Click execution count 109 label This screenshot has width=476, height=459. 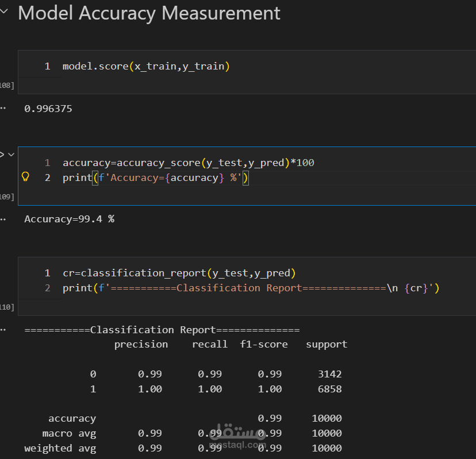coord(7,197)
